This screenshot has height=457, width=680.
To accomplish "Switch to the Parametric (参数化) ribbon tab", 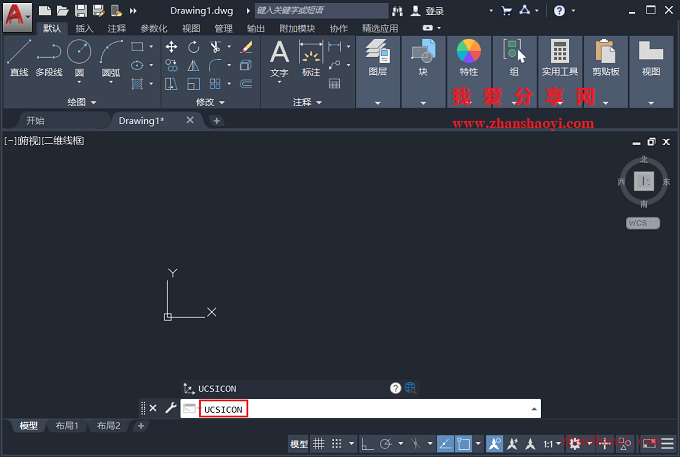I will tap(154, 29).
